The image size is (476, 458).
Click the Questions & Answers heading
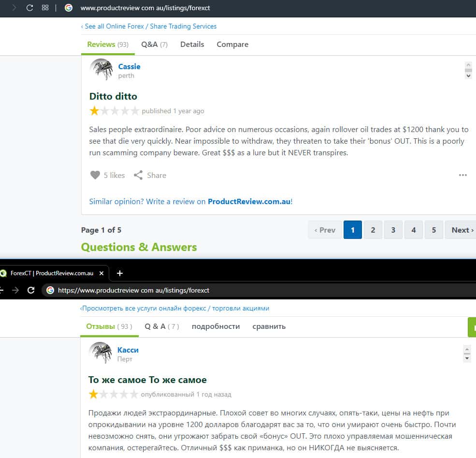(x=139, y=247)
